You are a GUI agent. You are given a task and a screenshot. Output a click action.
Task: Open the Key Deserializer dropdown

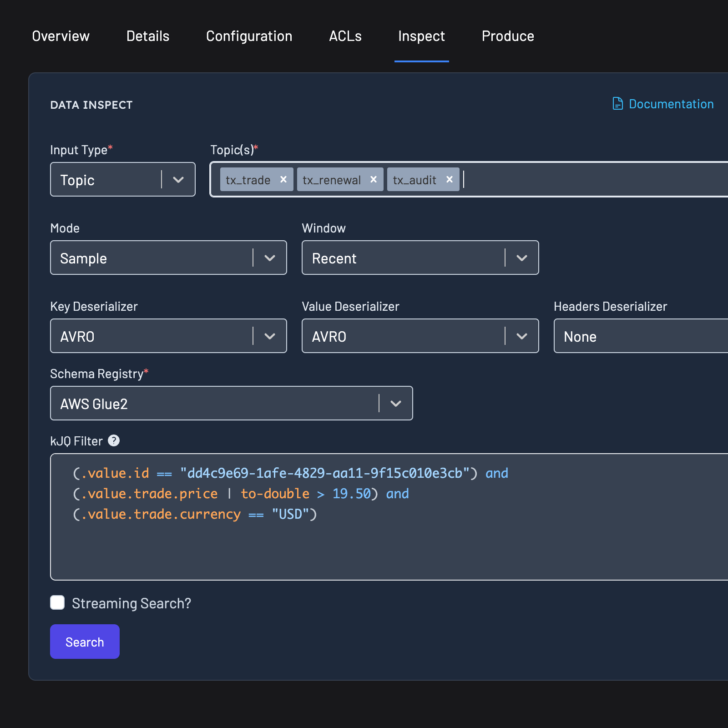pyautogui.click(x=270, y=336)
